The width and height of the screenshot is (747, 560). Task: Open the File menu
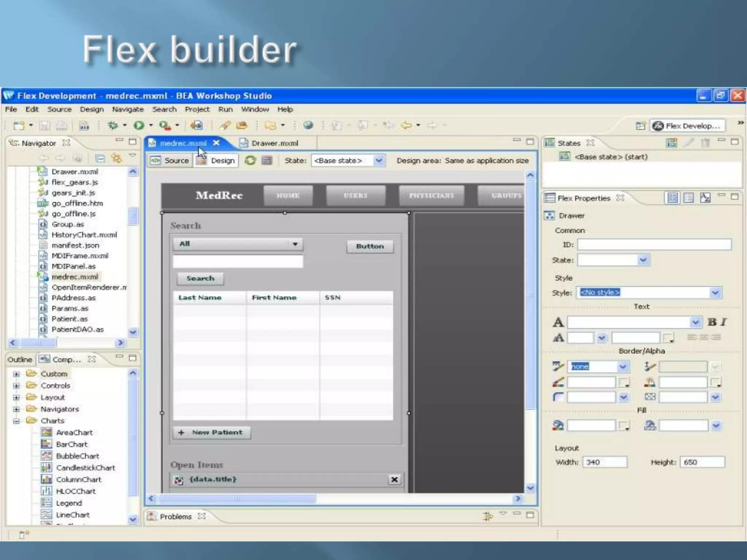(11, 109)
